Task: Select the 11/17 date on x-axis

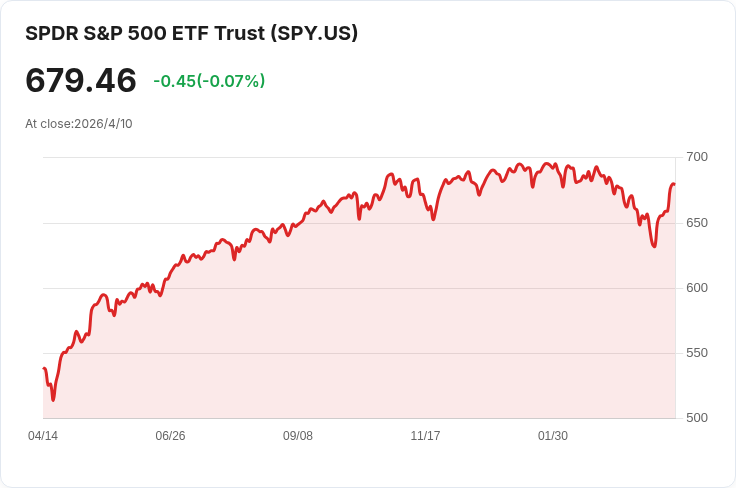Action: click(x=425, y=436)
